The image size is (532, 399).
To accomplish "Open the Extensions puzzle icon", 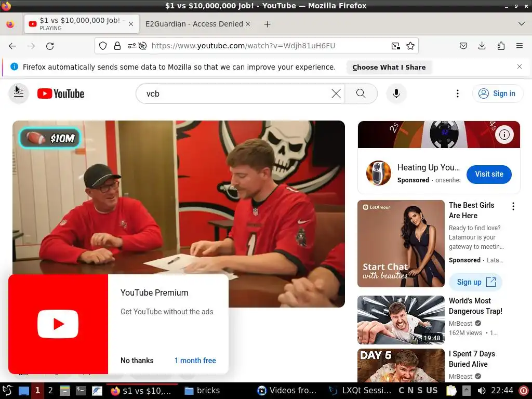I will 501,46.
